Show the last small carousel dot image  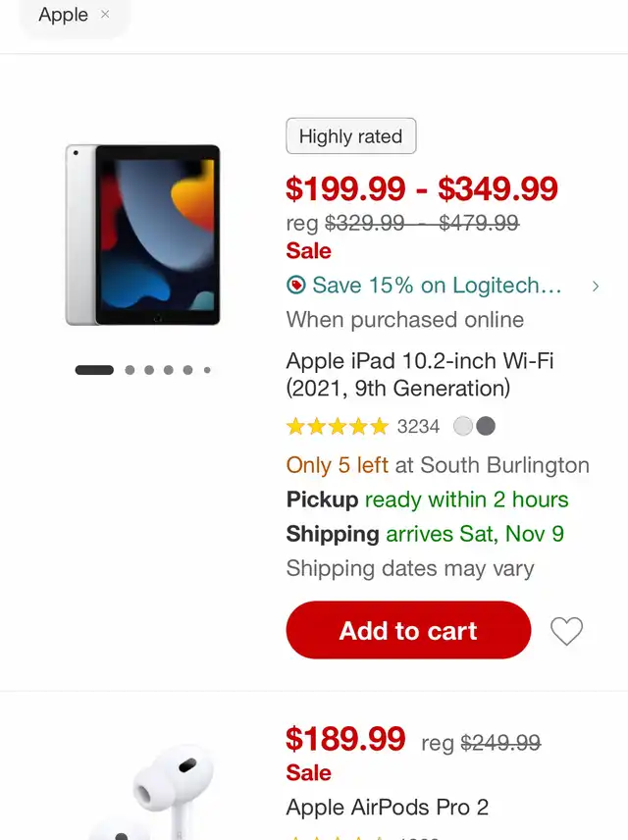click(x=207, y=370)
